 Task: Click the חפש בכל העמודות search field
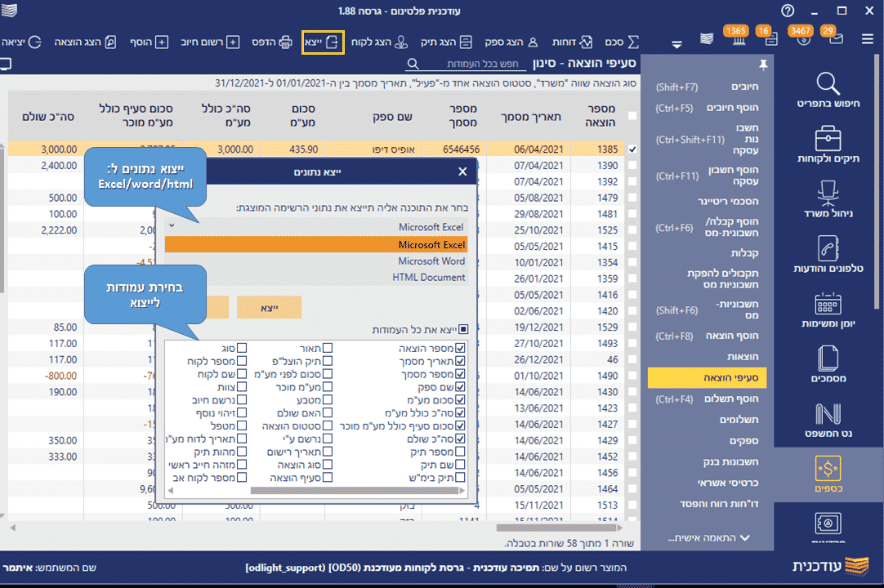pos(482,64)
